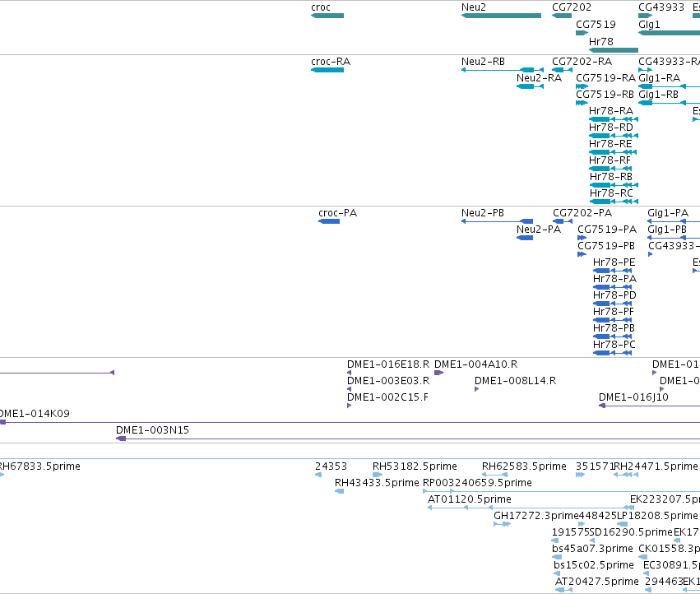Click the Hr78-PF protein feature
700x594 pixels.
(612, 320)
